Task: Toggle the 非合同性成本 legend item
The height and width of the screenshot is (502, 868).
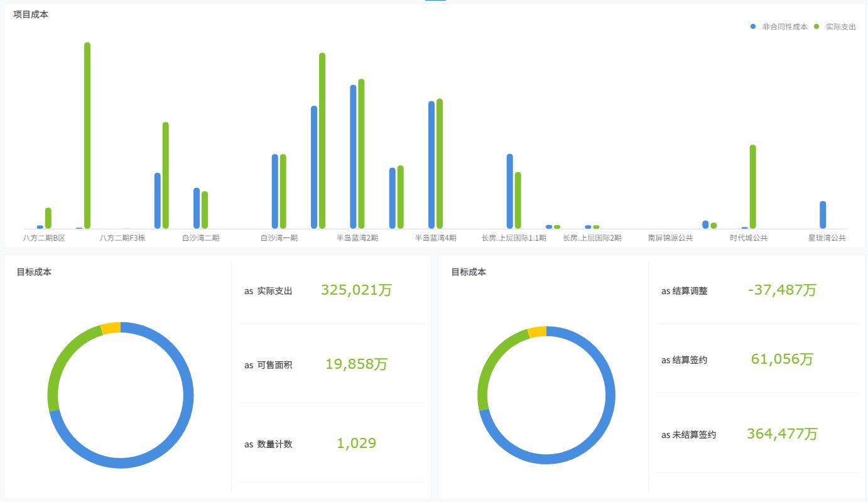Action: pyautogui.click(x=779, y=27)
